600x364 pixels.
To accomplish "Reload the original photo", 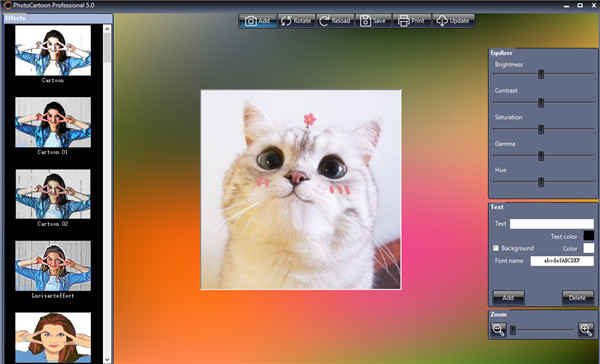I will (335, 21).
